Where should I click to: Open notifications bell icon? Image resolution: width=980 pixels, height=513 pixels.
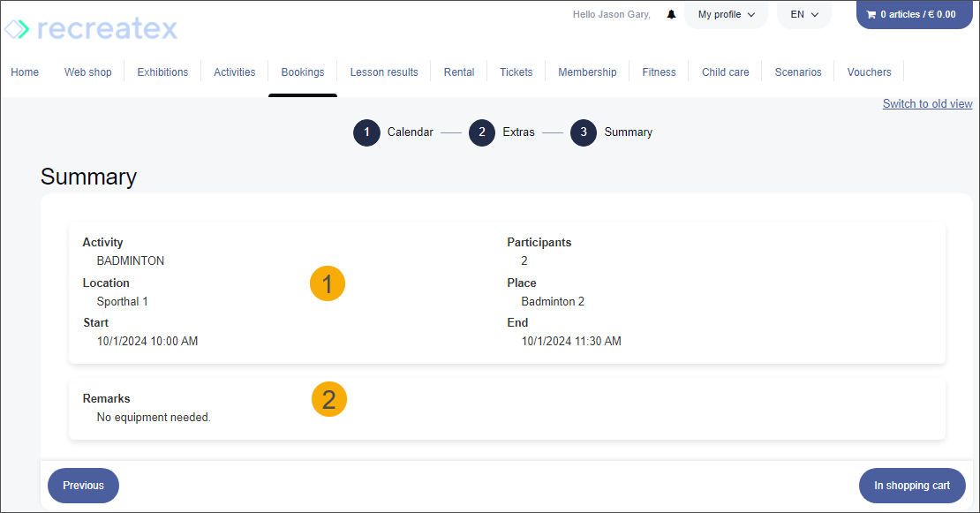pyautogui.click(x=671, y=15)
